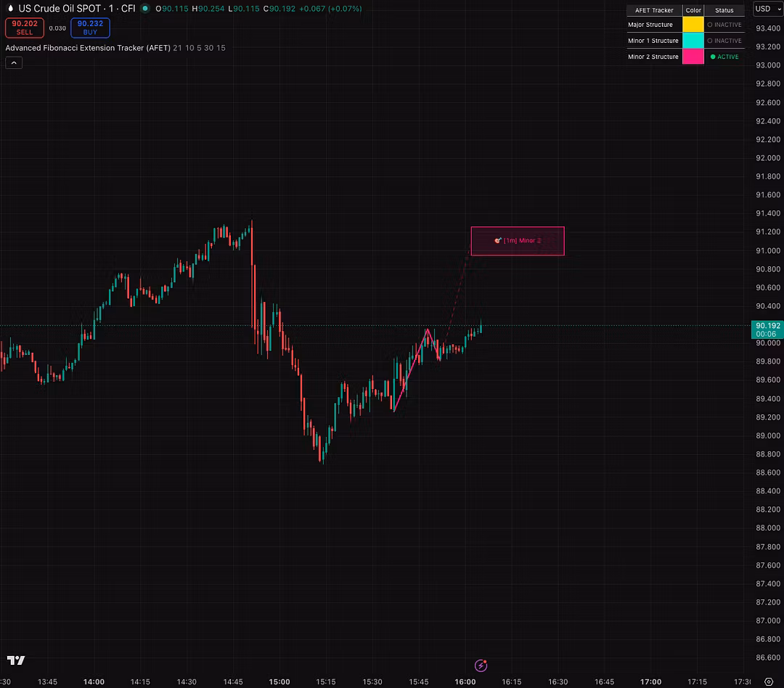Open chart settings gear in bottom-right corner
This screenshot has width=784, height=688.
tap(769, 681)
